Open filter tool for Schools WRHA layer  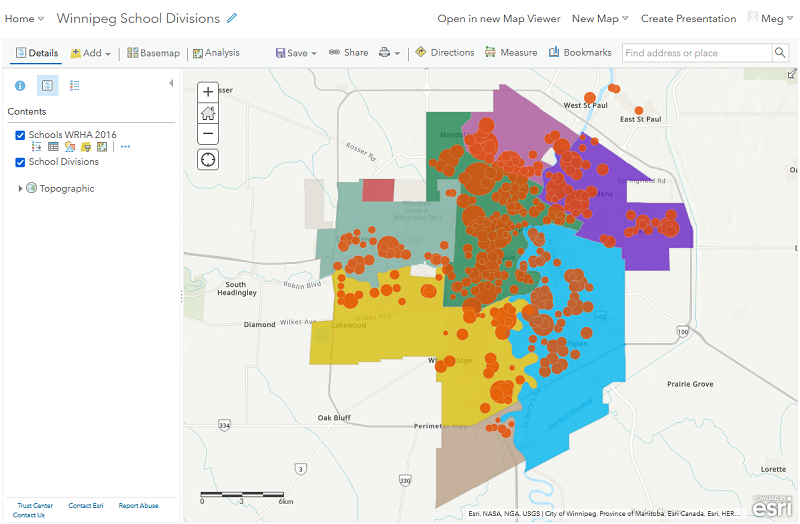click(x=86, y=147)
